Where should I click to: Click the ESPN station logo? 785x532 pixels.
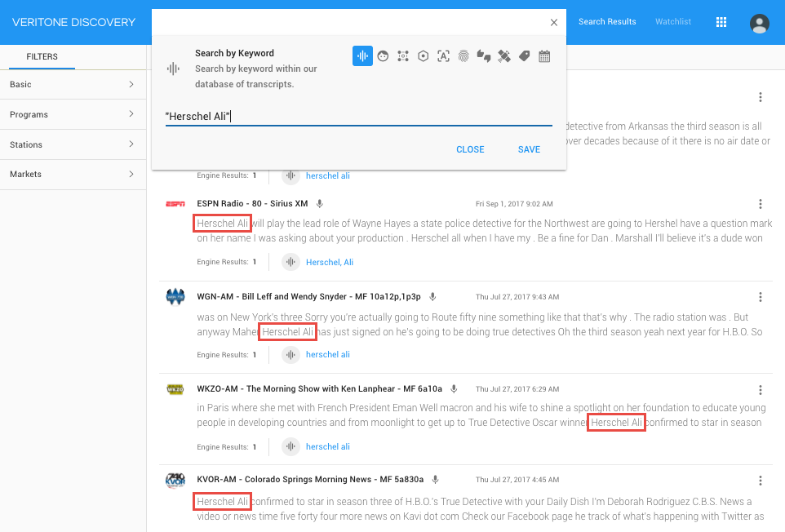click(x=175, y=204)
